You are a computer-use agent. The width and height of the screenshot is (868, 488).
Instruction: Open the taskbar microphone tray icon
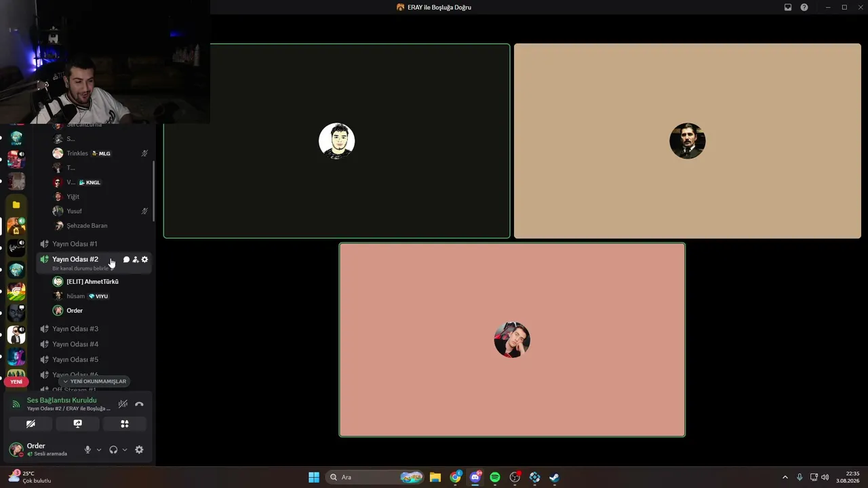[x=800, y=477]
